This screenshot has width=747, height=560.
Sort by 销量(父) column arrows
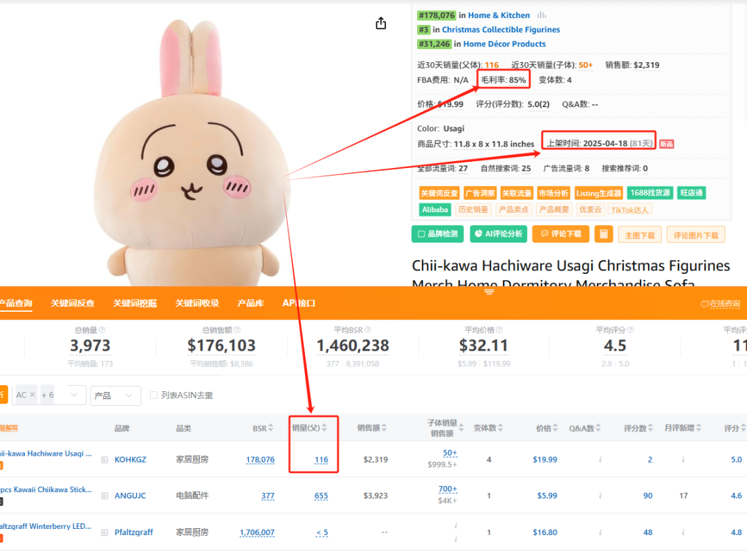(x=324, y=428)
